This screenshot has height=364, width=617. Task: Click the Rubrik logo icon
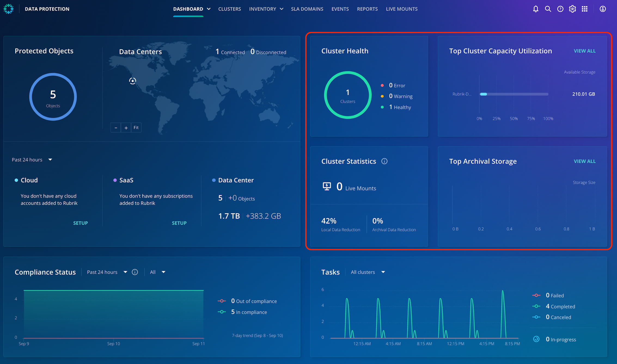point(8,9)
